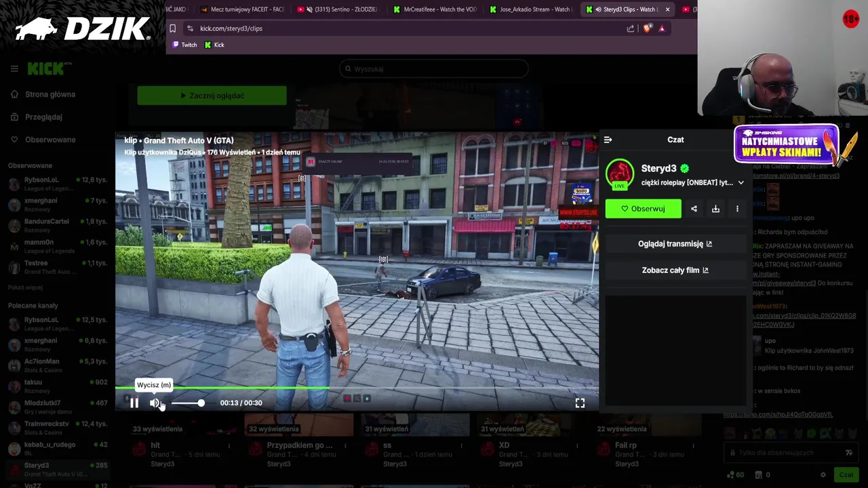Switch to Sentino ZŁODZIEJ YouTube tab
Screen dimensions: 868x488
pos(338,9)
